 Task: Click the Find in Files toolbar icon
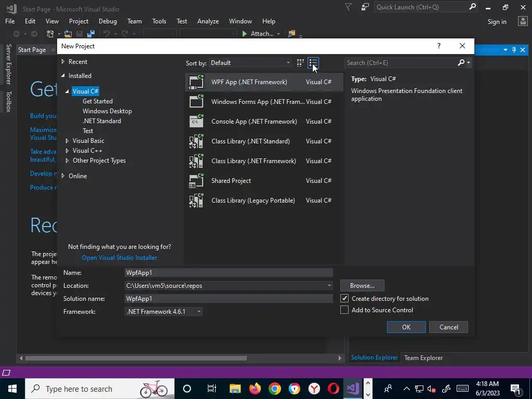(291, 34)
